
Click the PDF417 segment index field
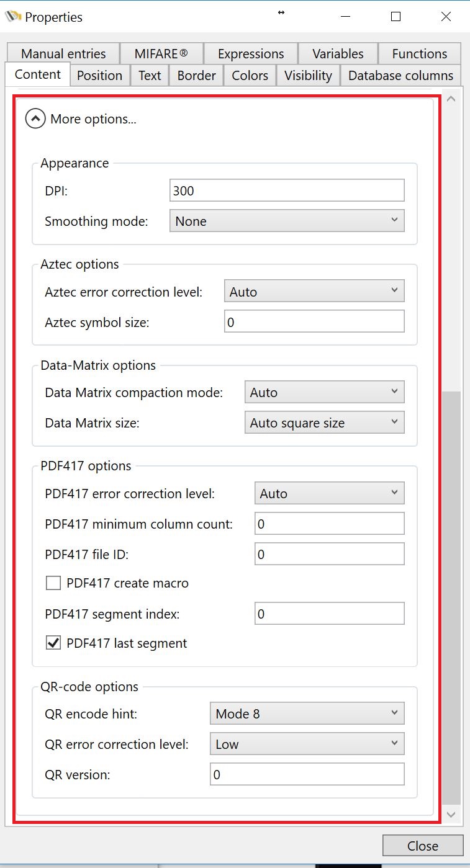[x=330, y=614]
